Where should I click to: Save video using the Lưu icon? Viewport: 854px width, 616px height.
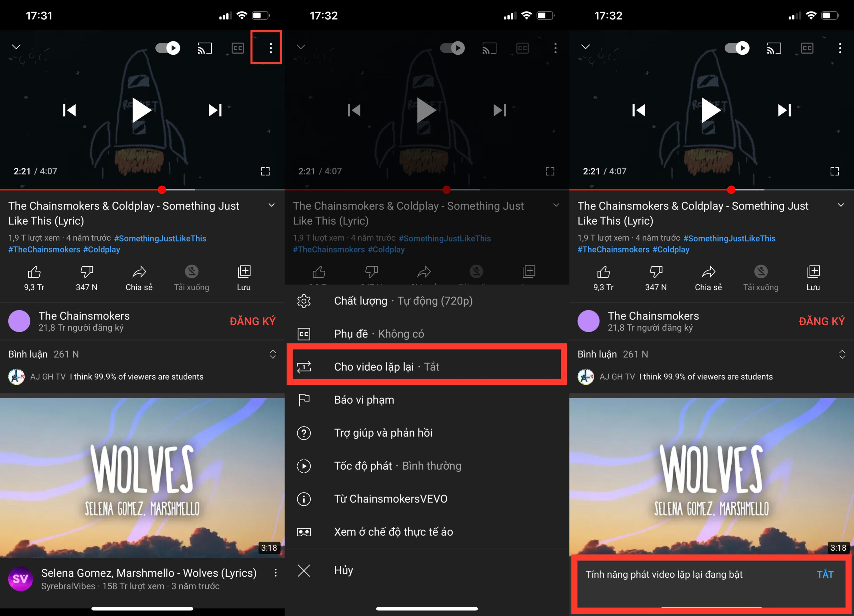[x=244, y=277]
